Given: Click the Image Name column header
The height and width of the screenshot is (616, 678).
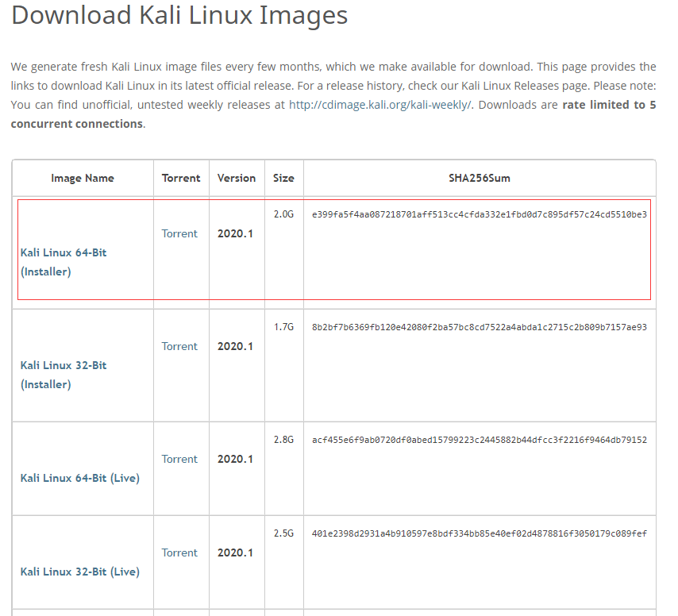Looking at the screenshot, I should point(83,178).
